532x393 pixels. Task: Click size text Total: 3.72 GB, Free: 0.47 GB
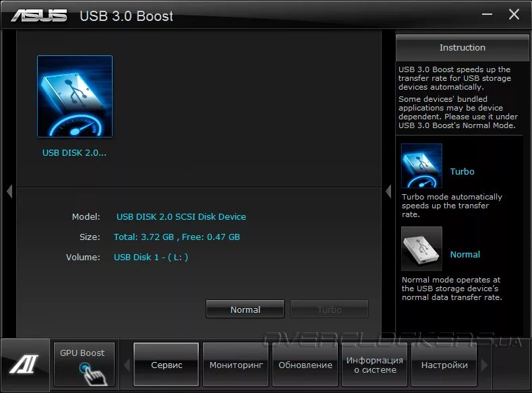[177, 237]
